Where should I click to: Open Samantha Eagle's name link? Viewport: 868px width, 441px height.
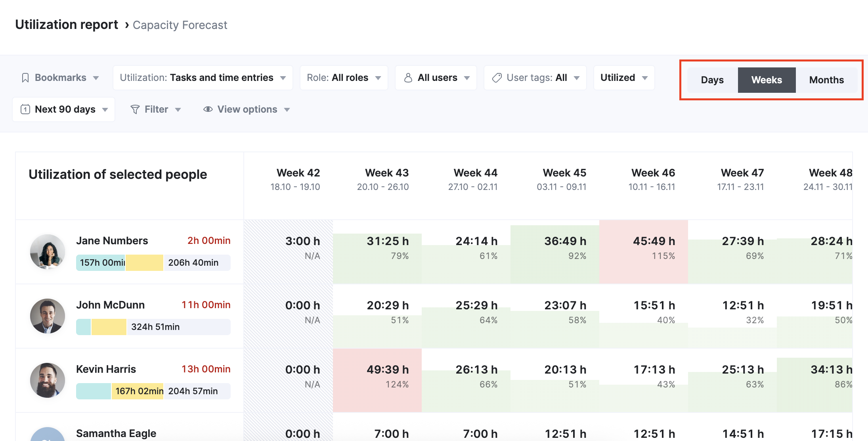[x=116, y=433]
